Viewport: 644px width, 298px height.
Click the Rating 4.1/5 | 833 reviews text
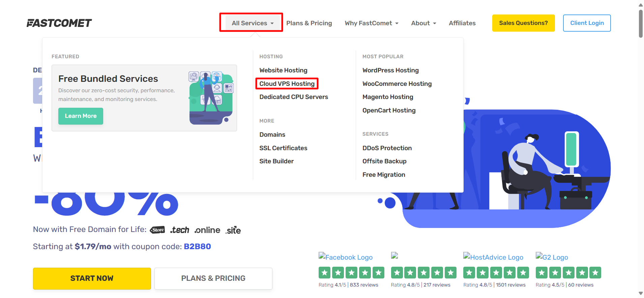[x=348, y=285]
